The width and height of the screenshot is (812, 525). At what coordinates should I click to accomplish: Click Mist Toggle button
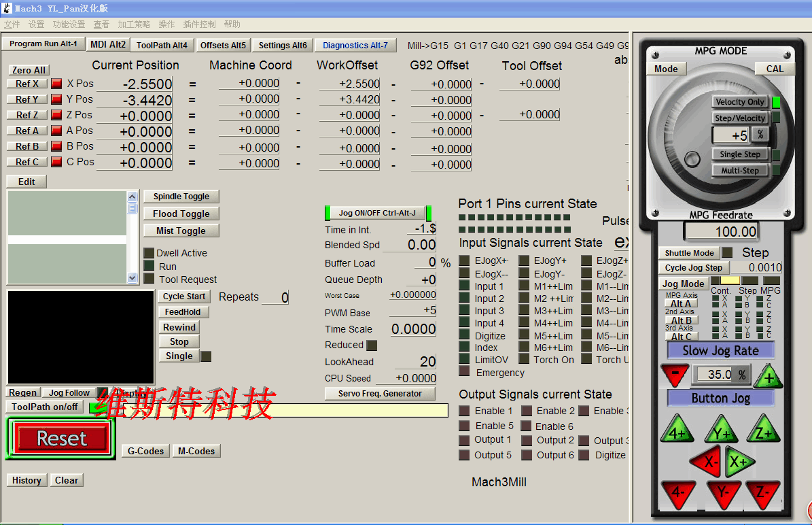coord(181,231)
